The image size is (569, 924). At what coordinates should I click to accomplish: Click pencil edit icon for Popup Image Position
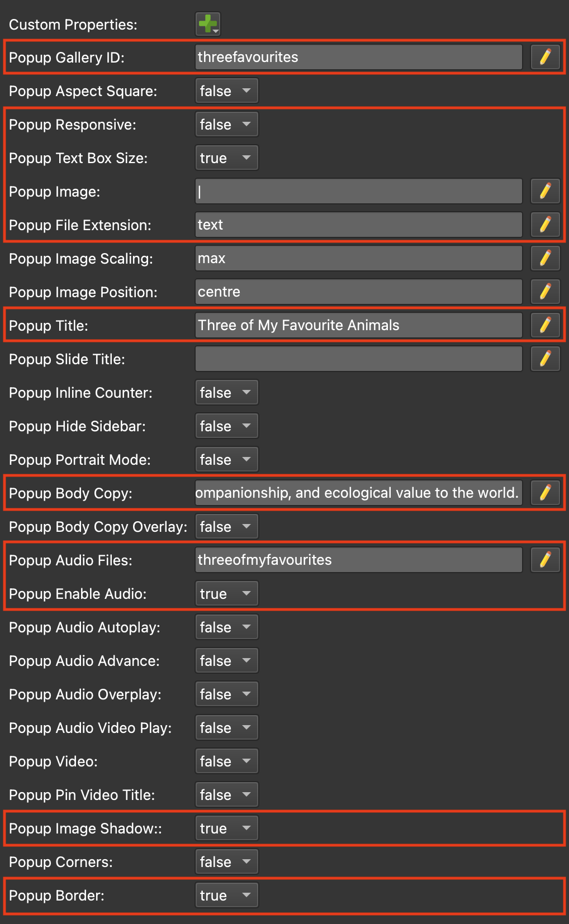(545, 292)
